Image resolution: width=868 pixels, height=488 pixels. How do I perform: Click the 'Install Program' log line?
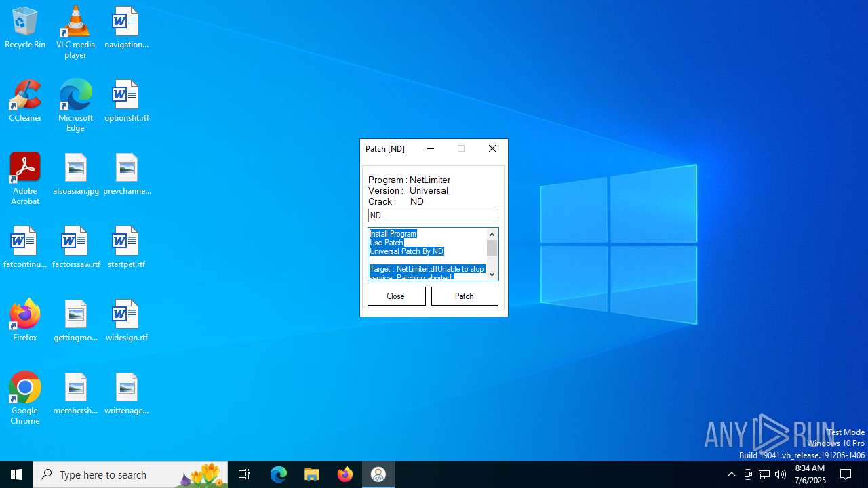point(393,234)
